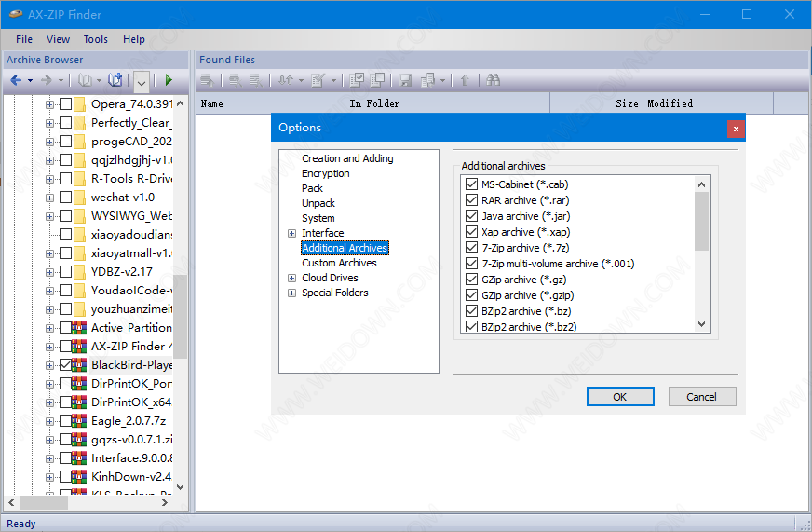Click the archive icon of Eagle_2.0.7.7z
The image size is (812, 532).
click(79, 421)
